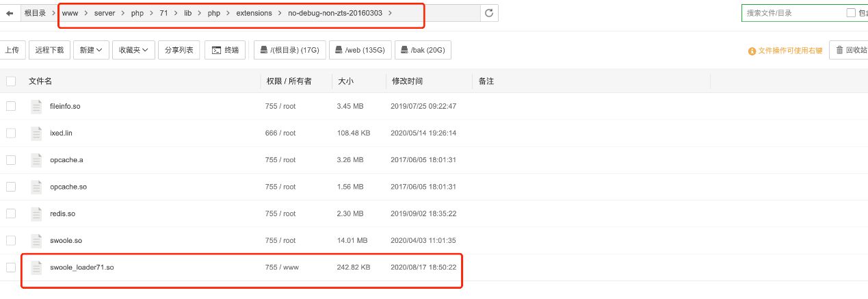This screenshot has height=299, width=868.
Task: Check the box for redis.so
Action: click(x=11, y=213)
